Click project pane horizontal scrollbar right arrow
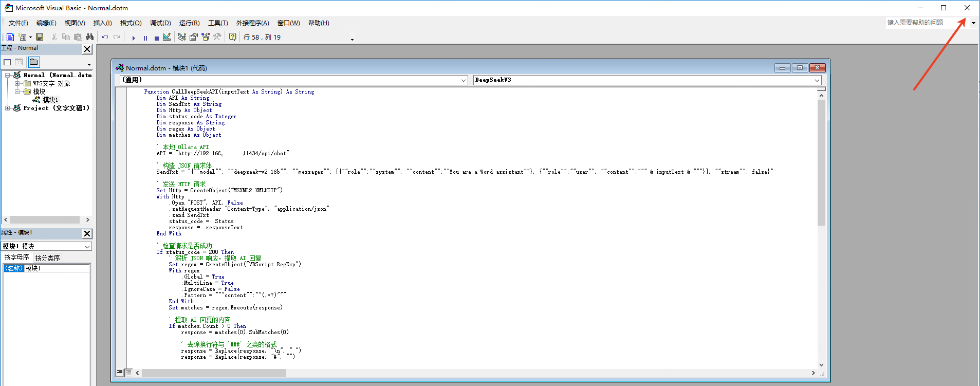The width and height of the screenshot is (980, 386). tap(88, 219)
